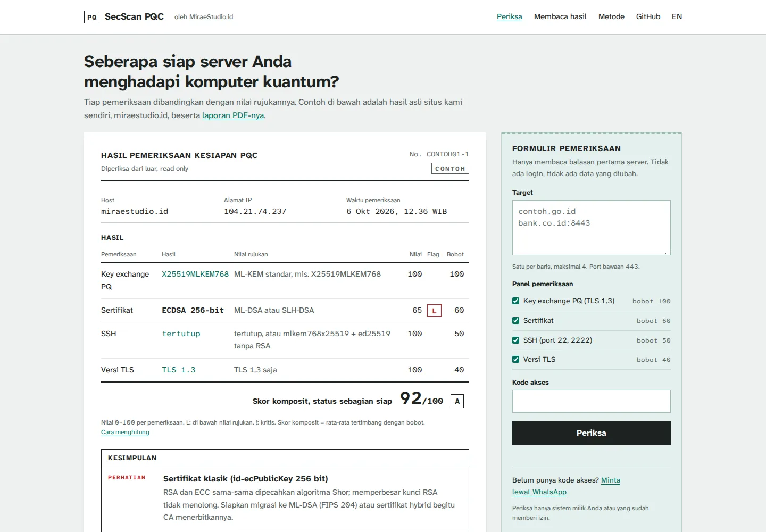Click the Versi TLS row weight 40
This screenshot has width=766, height=532.
click(x=459, y=370)
